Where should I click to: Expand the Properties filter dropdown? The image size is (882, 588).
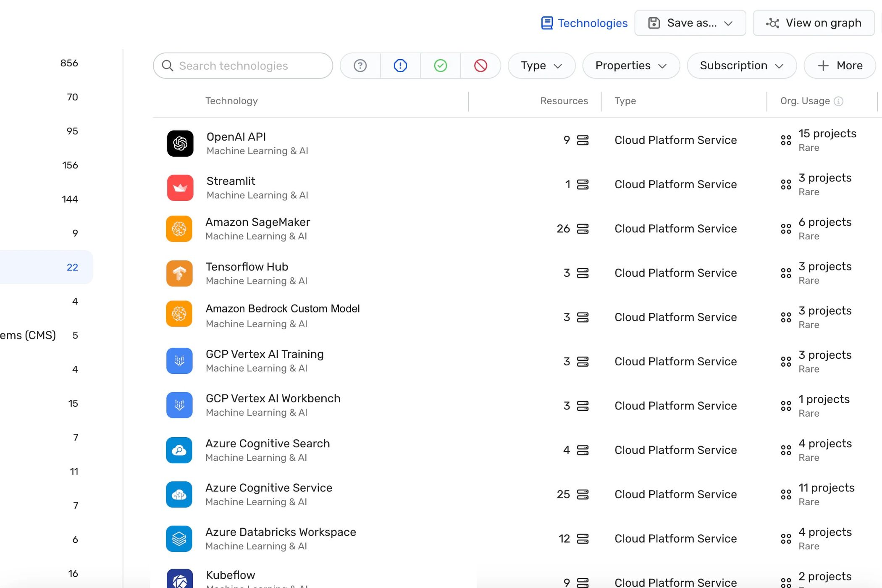point(631,66)
